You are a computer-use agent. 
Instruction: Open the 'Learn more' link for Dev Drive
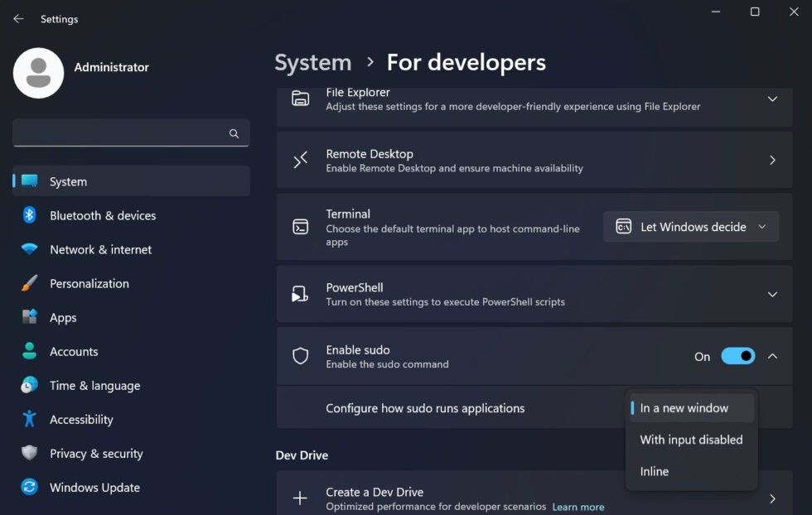pyautogui.click(x=578, y=507)
